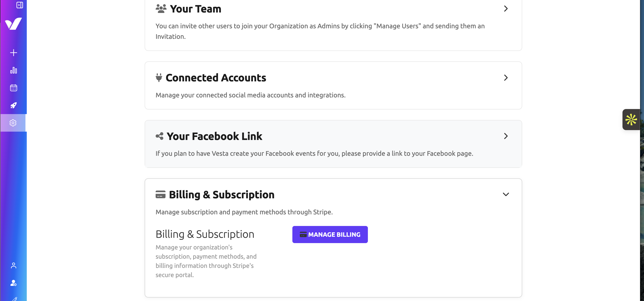Click the Connected Accounts heading
This screenshot has width=644, height=301.
(216, 78)
